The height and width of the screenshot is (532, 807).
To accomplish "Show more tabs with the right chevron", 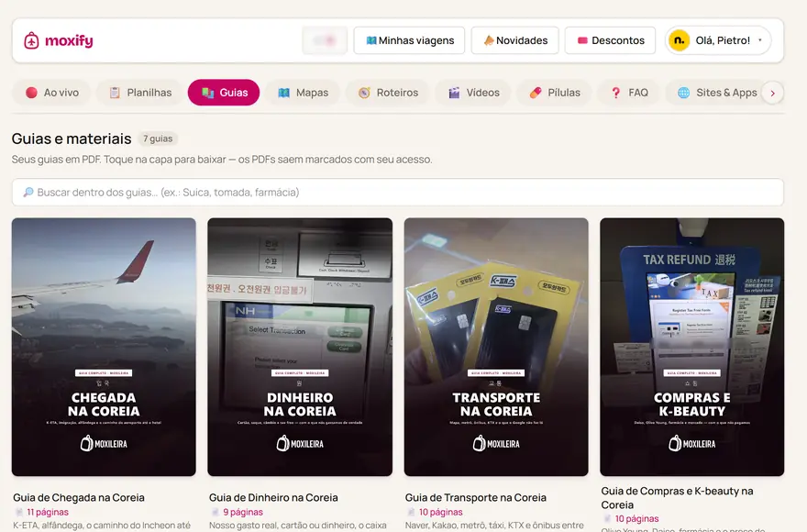I will [772, 94].
